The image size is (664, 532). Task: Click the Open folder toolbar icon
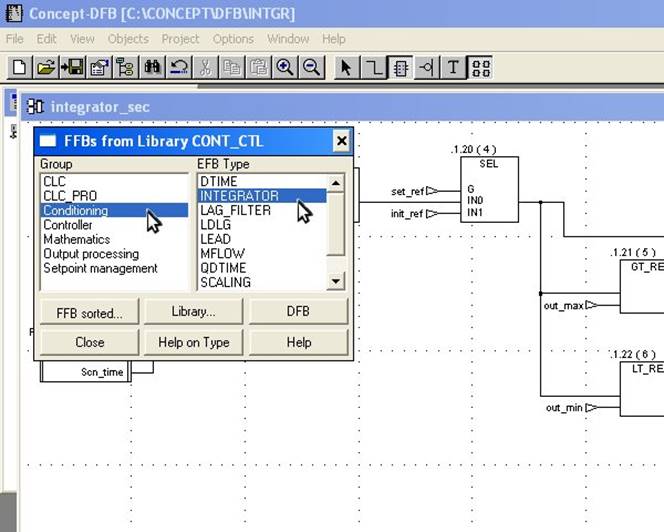point(46,67)
